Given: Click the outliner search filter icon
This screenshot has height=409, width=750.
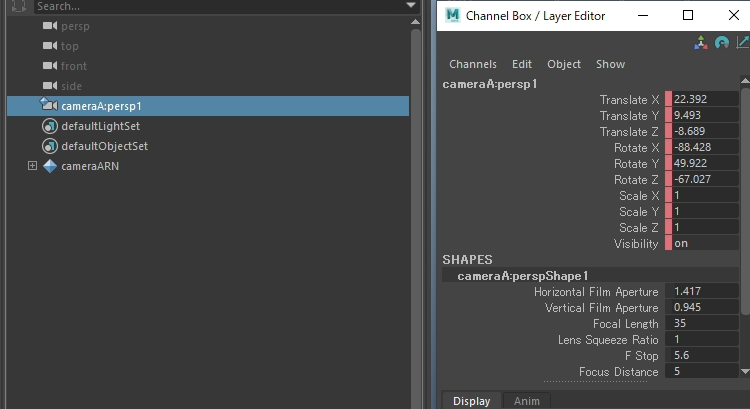Looking at the screenshot, I should tap(19, 6).
